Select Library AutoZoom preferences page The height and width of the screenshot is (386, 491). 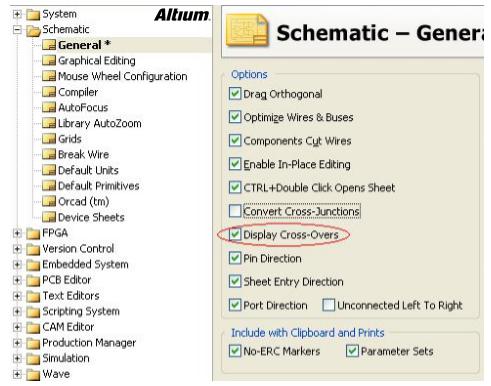point(100,123)
